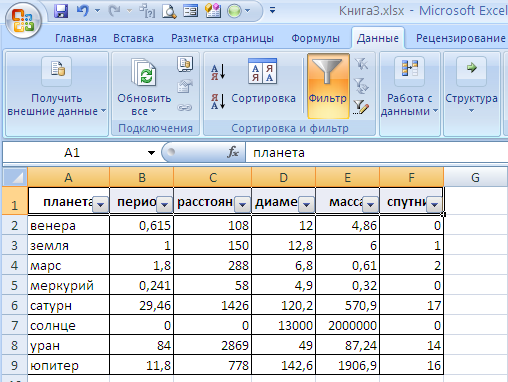Click the cell containing венера
This screenshot has width=508, height=382.
point(69,225)
